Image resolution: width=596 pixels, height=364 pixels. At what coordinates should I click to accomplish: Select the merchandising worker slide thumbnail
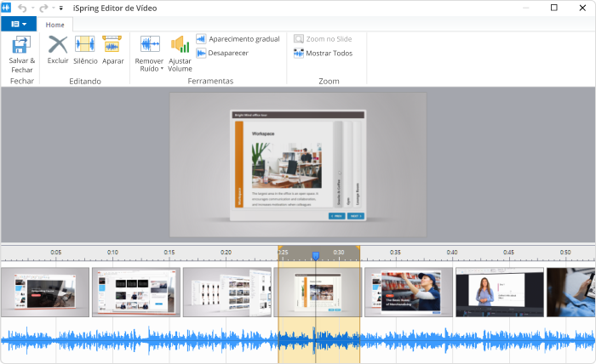click(409, 292)
